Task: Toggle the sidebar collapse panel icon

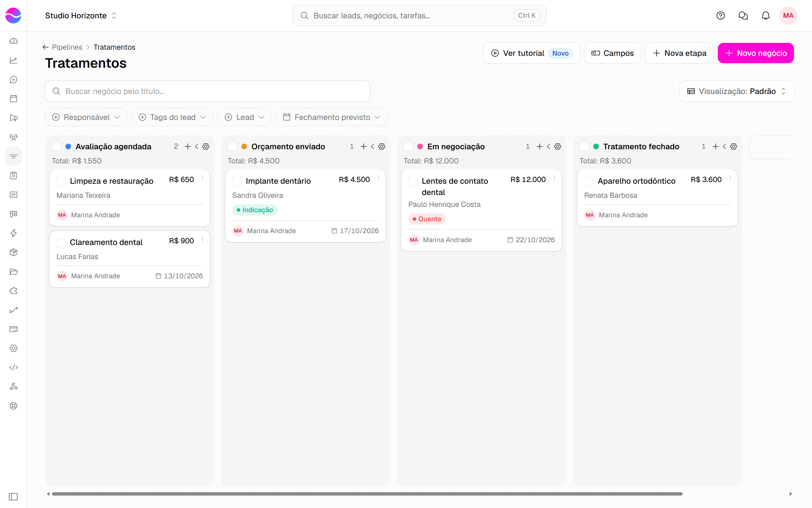Action: coord(14,497)
